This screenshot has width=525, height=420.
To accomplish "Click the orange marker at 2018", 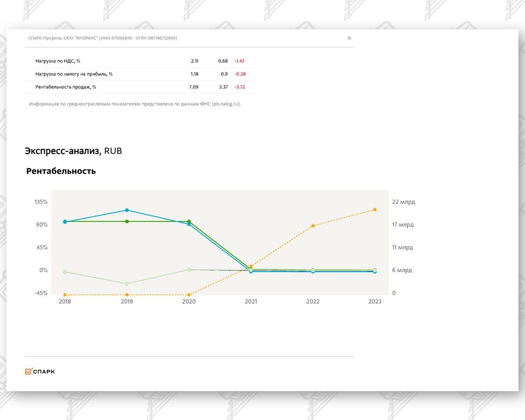I will (65, 295).
